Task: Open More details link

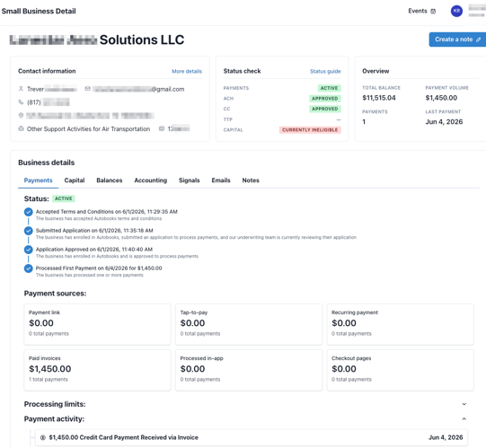Action: (187, 71)
